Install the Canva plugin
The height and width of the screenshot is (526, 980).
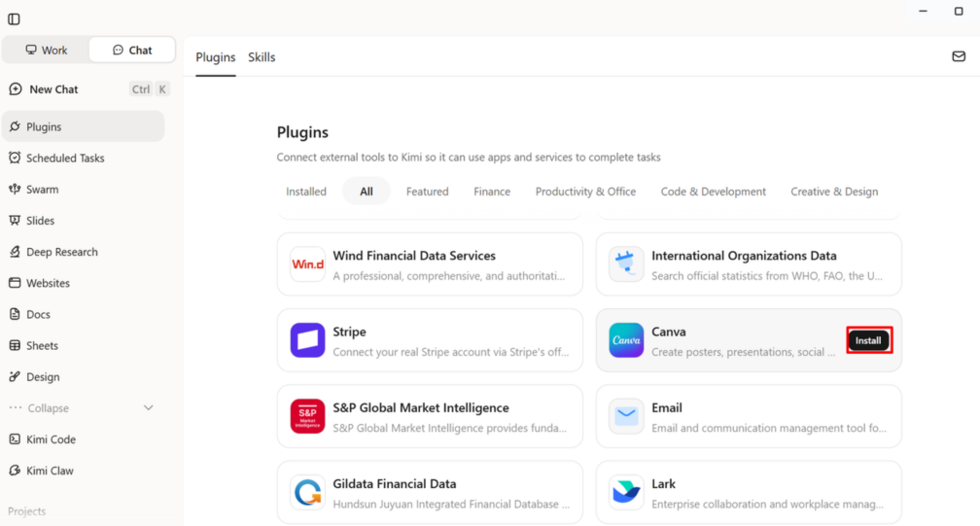[869, 340]
